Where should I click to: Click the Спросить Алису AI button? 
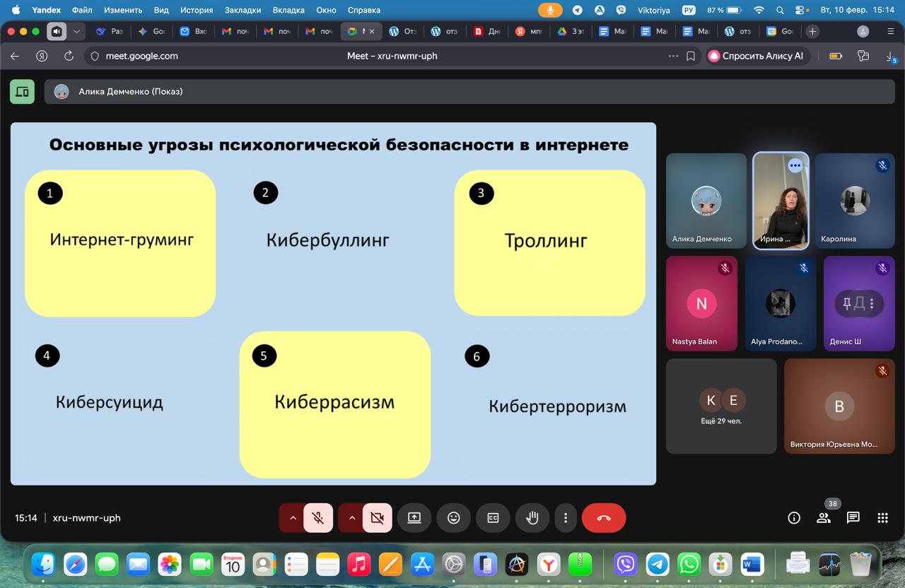[x=756, y=56]
